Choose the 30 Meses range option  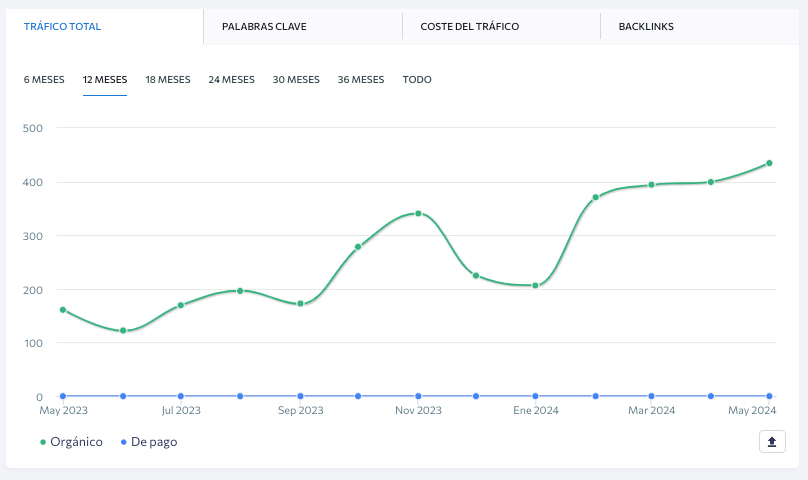(296, 80)
